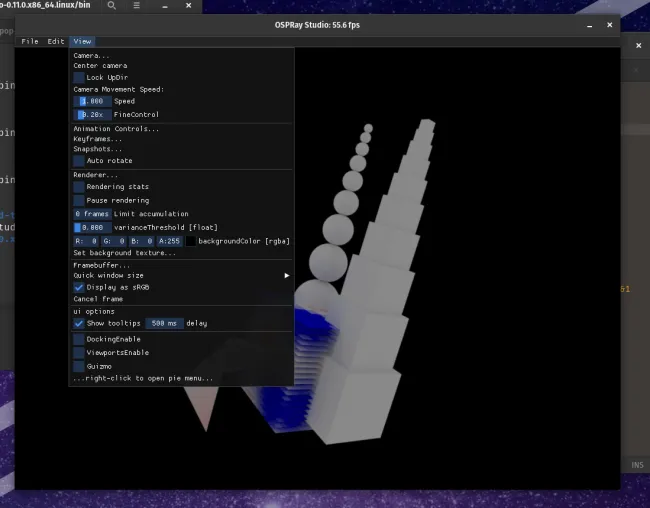Open hamburger menu in terminal window
650x508 pixels.
coord(136,5)
